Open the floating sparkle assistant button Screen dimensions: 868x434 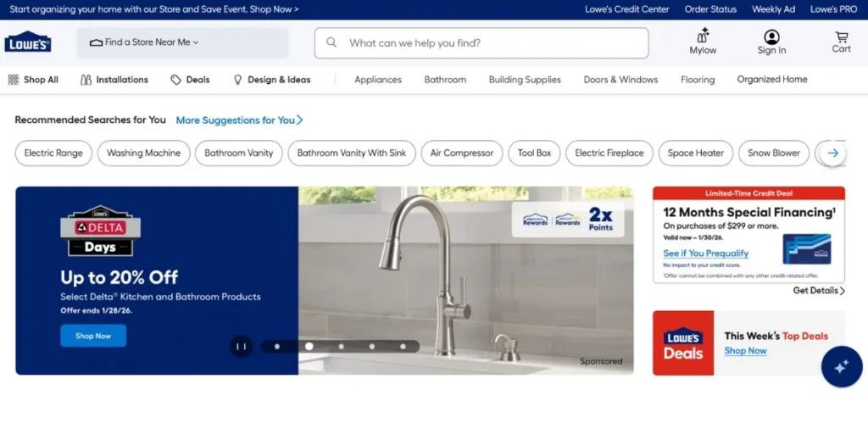[841, 367]
